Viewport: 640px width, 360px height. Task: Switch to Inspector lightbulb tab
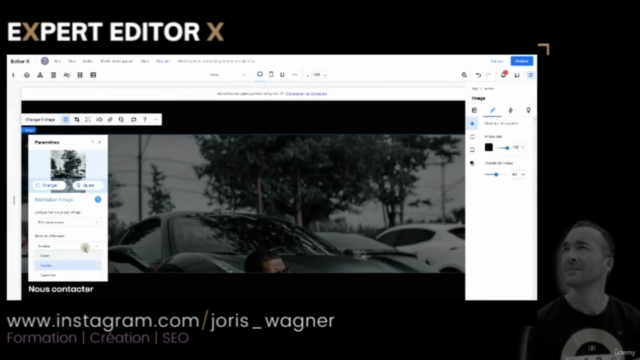pos(528,110)
